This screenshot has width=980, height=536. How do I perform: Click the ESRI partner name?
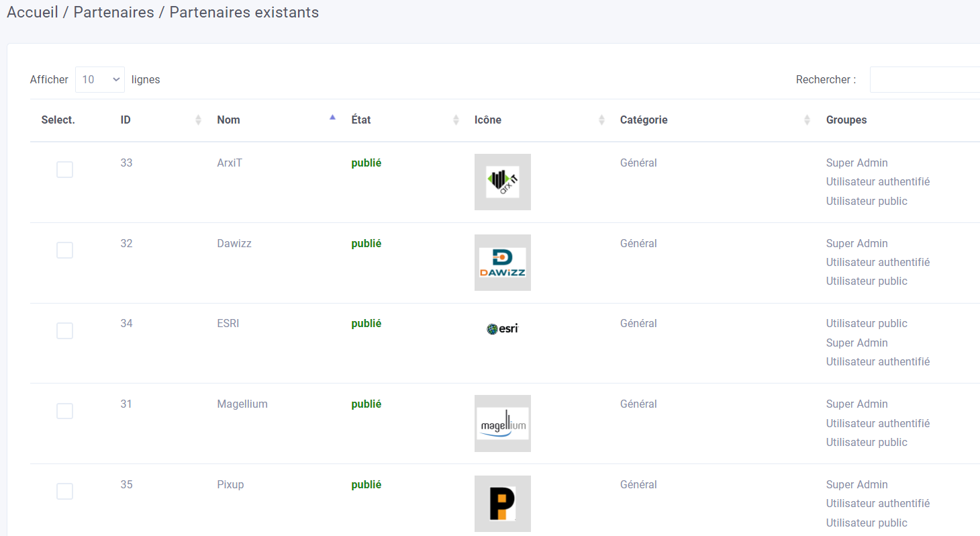(228, 324)
